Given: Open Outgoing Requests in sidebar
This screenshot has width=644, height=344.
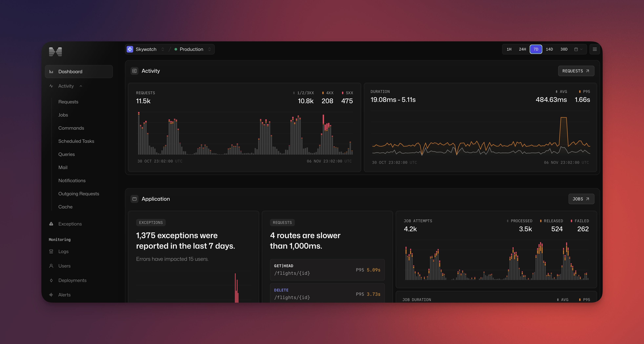Looking at the screenshot, I should (x=79, y=194).
